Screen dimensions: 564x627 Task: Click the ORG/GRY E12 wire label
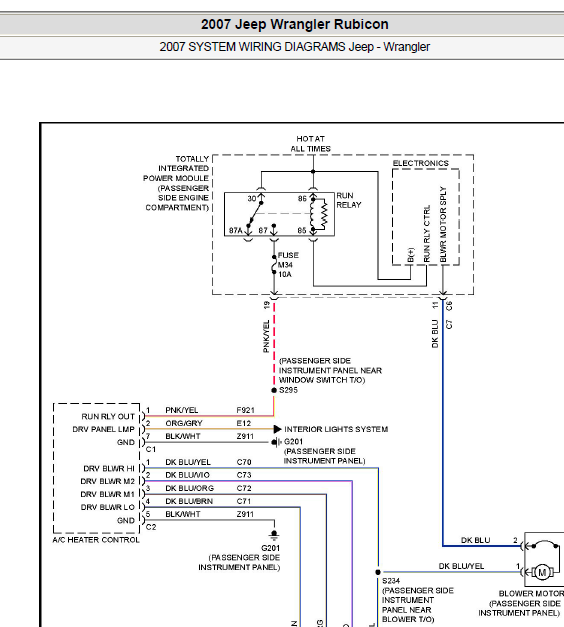pyautogui.click(x=208, y=423)
